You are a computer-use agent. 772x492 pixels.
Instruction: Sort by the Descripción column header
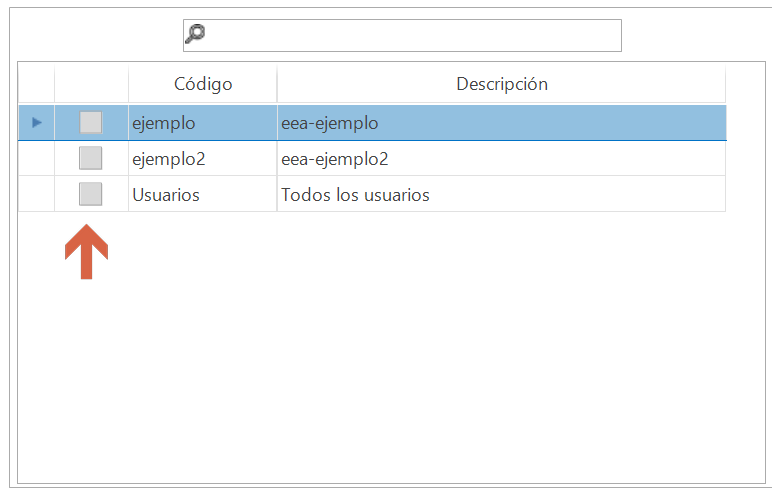501,84
